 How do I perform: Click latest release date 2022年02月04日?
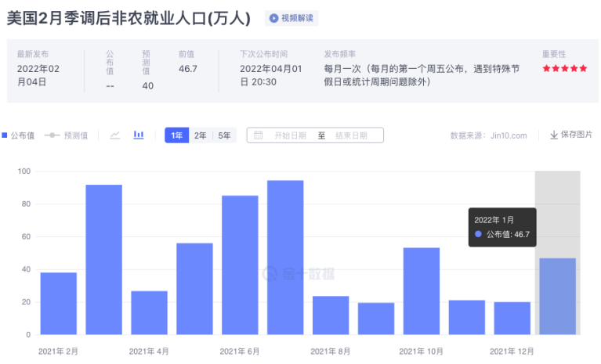coord(38,75)
